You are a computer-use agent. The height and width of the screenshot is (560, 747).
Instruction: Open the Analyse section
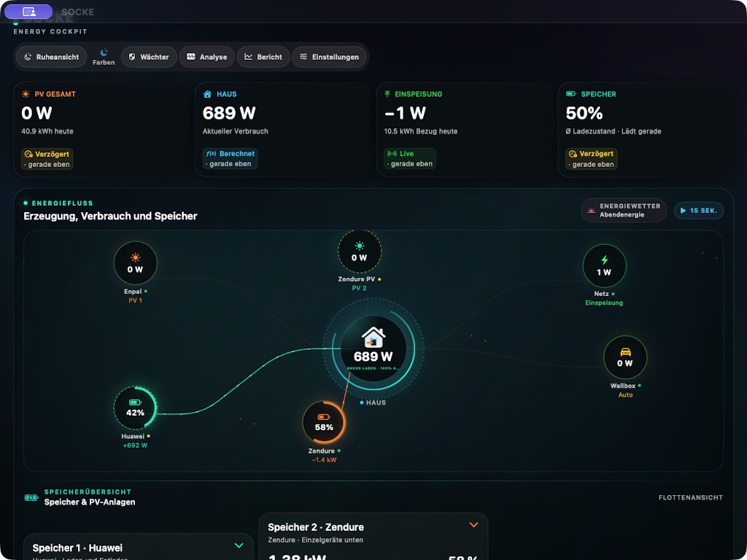[206, 57]
